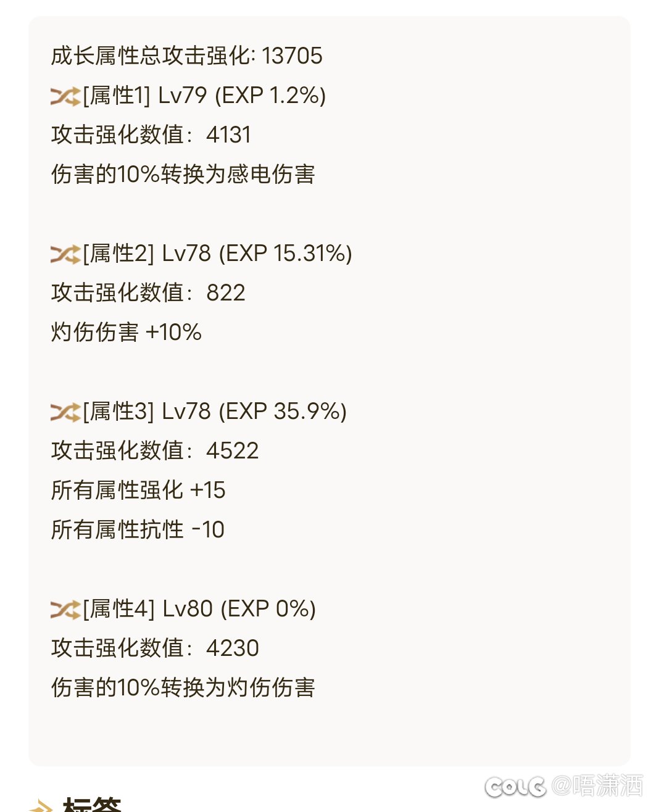Click 攻击强化数值 4131 value line
Screen dimensions: 656x812
pos(151,135)
